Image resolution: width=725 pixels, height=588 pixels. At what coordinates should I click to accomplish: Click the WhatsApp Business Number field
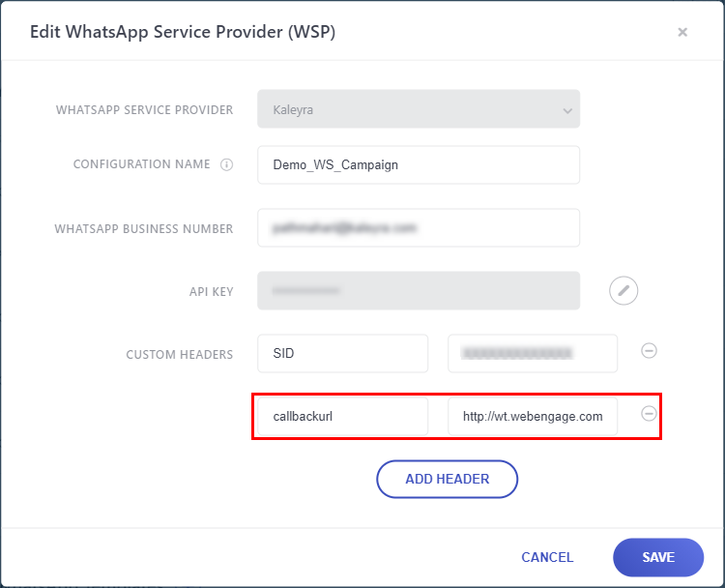(x=419, y=227)
